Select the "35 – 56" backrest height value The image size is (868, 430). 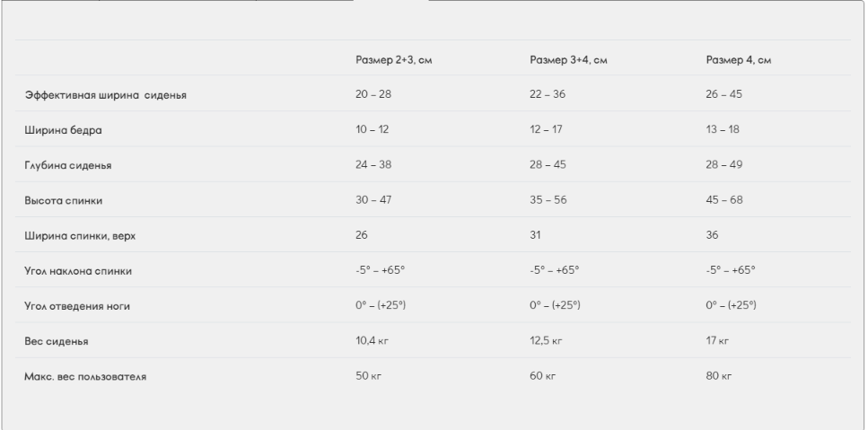click(548, 200)
